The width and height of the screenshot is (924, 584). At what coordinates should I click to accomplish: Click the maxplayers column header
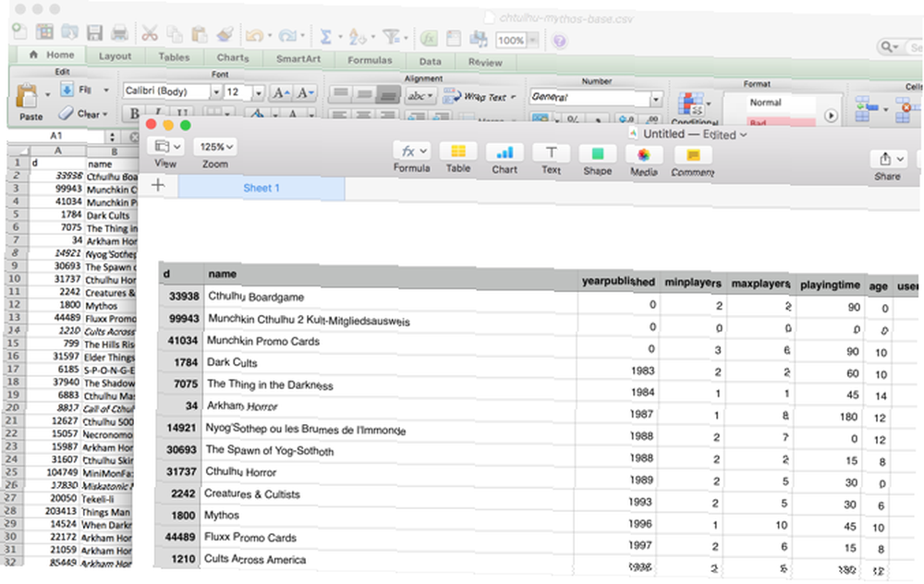(760, 284)
